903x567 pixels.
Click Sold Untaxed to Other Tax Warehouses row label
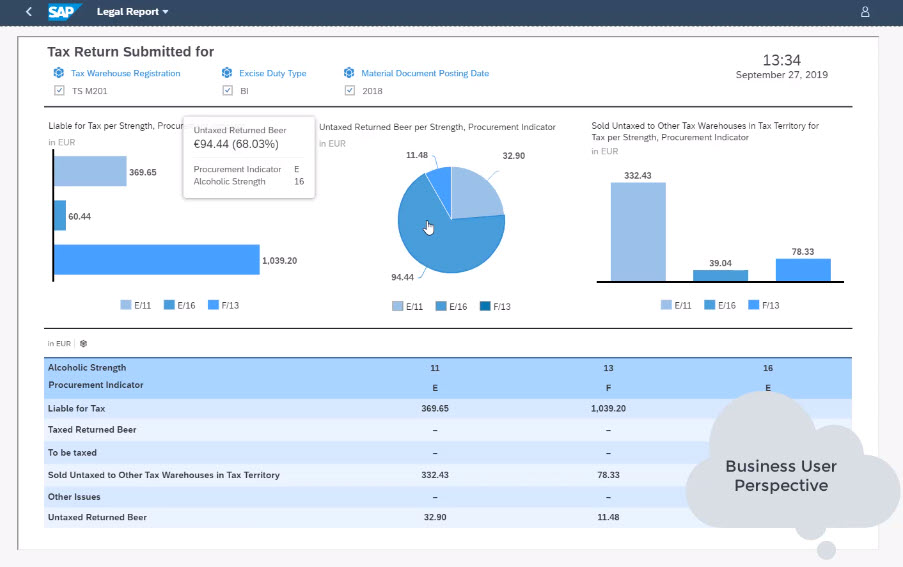click(x=164, y=475)
